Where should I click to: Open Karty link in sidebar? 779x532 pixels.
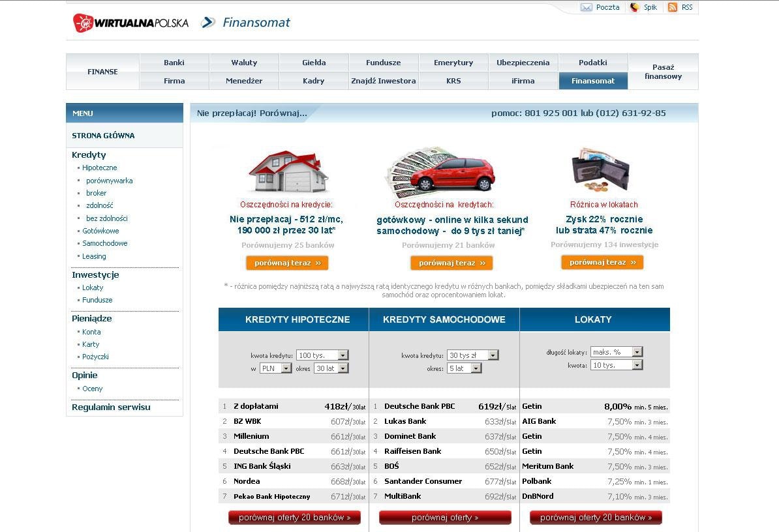click(91, 344)
